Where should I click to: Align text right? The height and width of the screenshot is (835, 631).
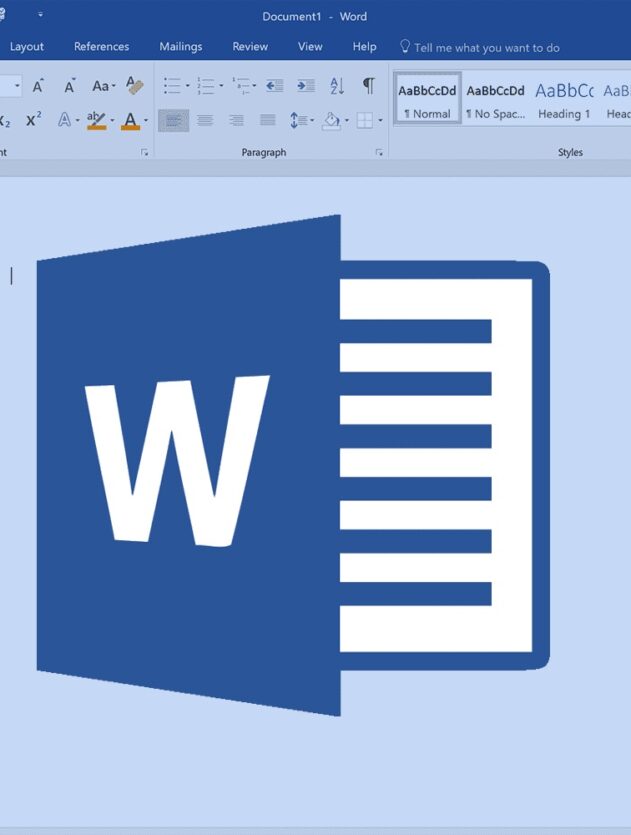coord(236,120)
